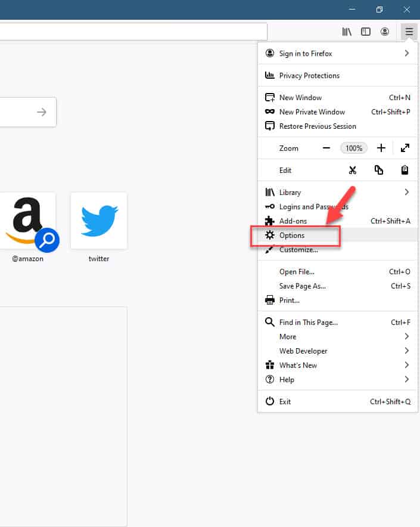Image resolution: width=420 pixels, height=527 pixels.
Task: Zoom in with the plus button
Action: (381, 148)
